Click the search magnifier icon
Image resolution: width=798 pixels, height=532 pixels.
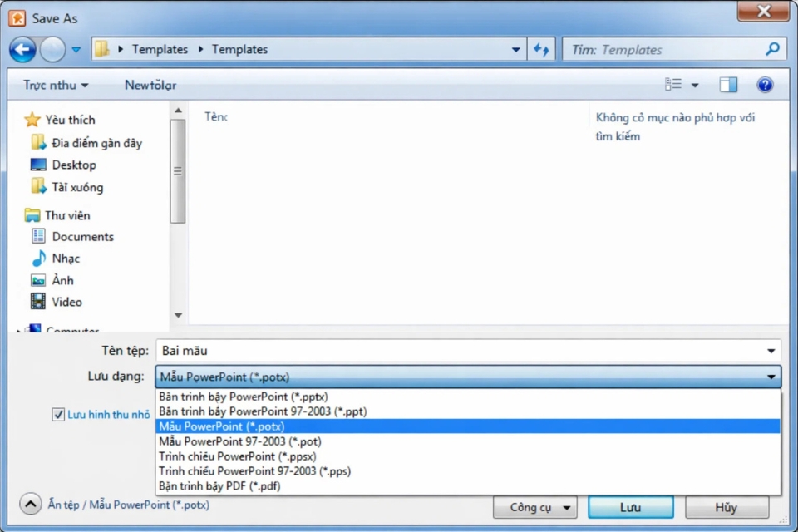click(x=772, y=50)
